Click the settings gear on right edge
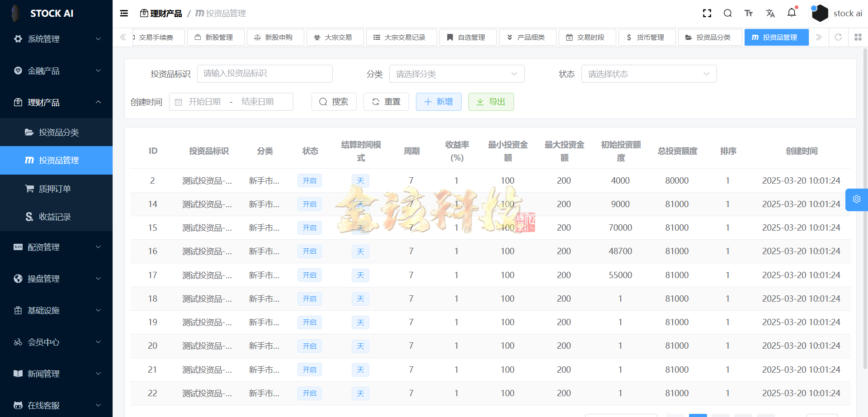This screenshot has width=868, height=417. point(857,199)
